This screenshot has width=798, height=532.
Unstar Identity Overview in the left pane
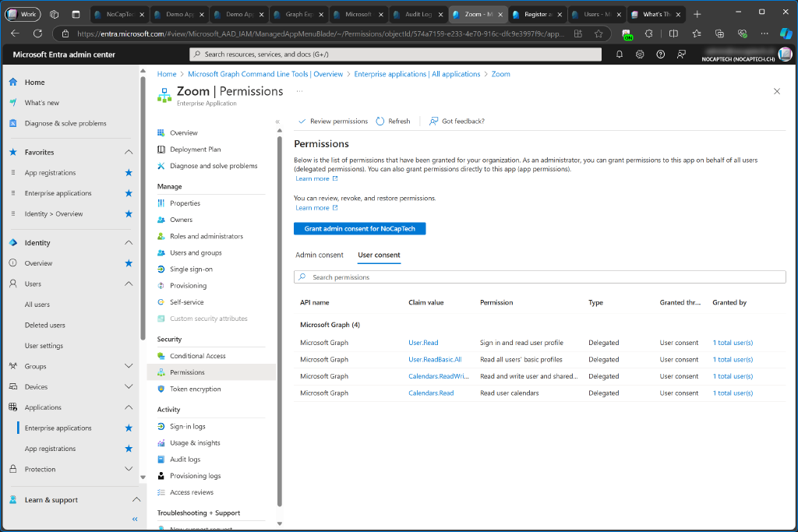pos(129,213)
